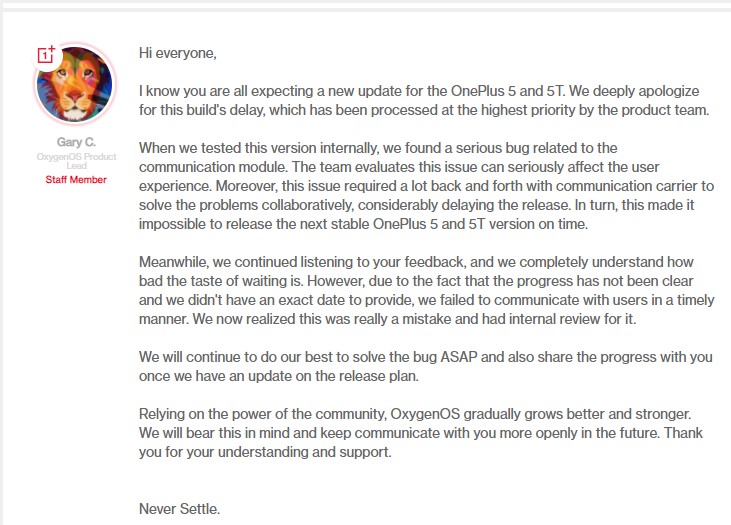Click the 'Hi everyone,' greeting line
731x525 pixels.
(x=178, y=53)
